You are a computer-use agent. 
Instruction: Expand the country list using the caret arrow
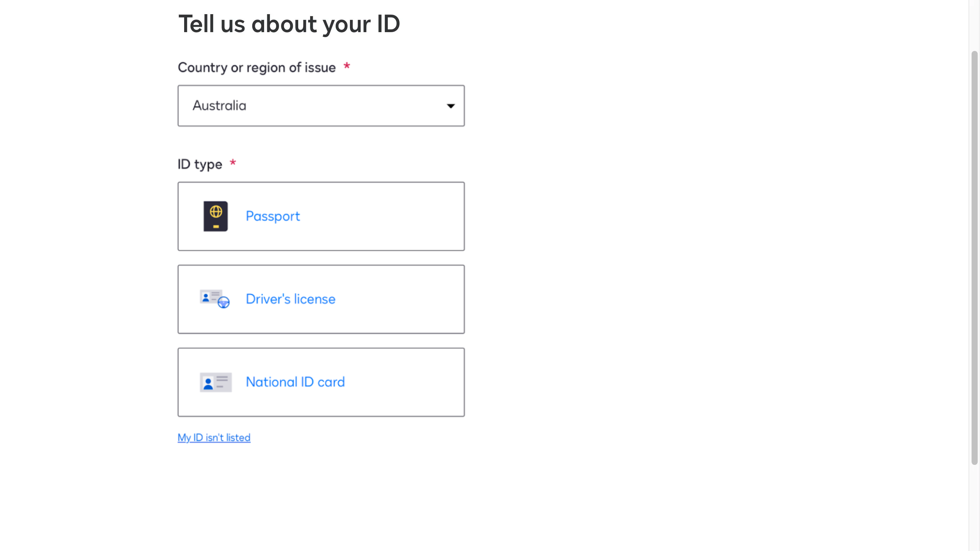(x=451, y=106)
